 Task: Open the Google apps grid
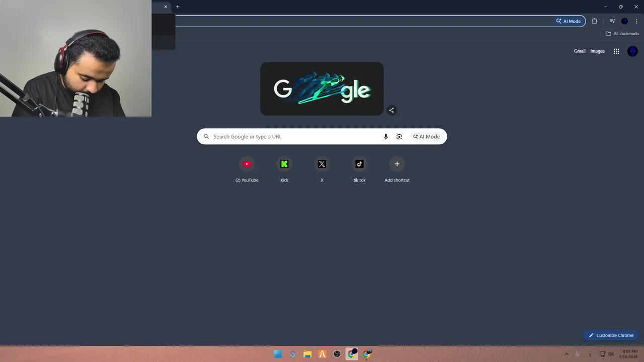click(x=616, y=51)
